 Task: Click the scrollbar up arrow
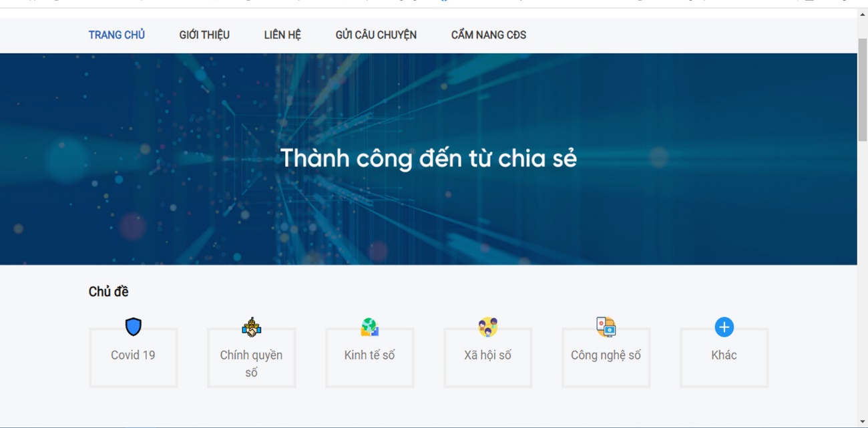click(x=863, y=14)
